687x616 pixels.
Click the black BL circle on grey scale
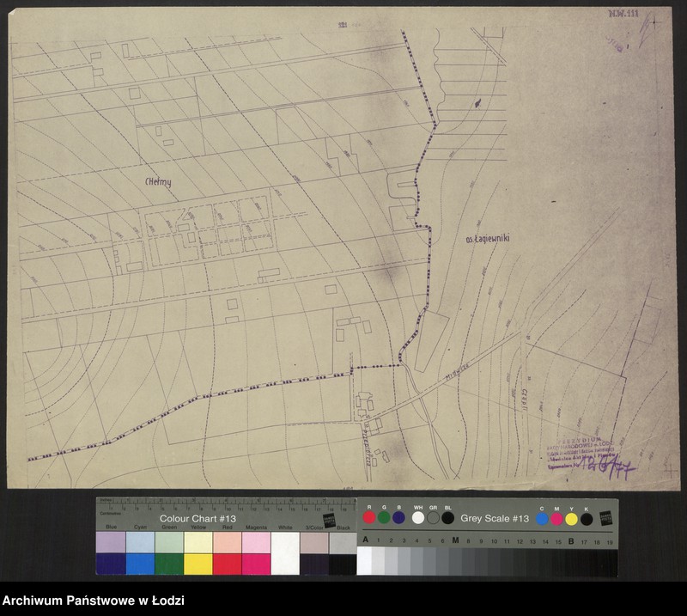pos(447,518)
